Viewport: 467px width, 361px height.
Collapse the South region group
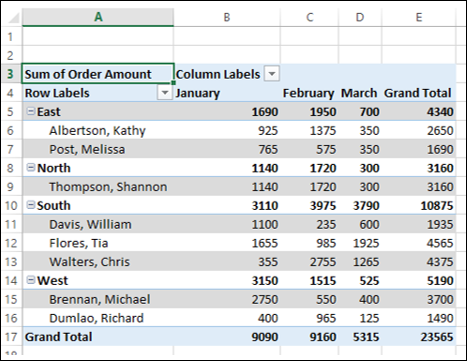tap(31, 205)
